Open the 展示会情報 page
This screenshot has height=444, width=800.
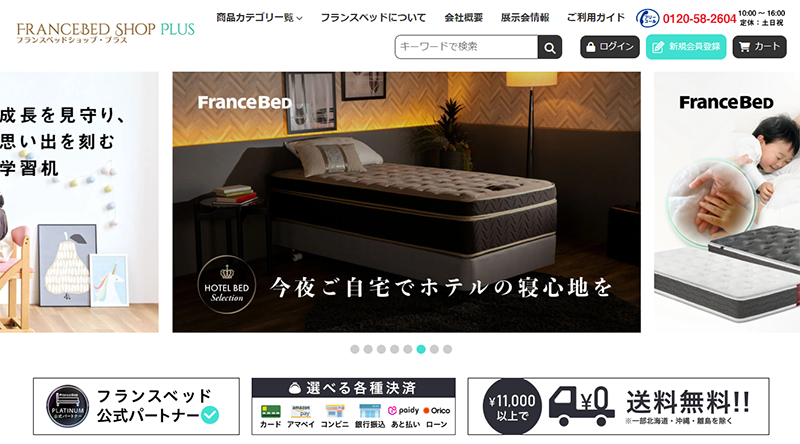point(524,18)
